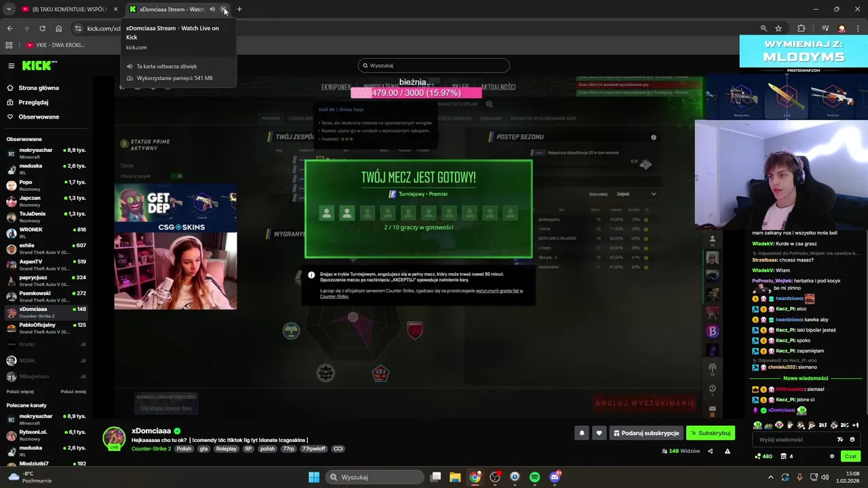868x488 pixels.
Task: Report stream with warning triangle icon
Action: click(x=728, y=451)
